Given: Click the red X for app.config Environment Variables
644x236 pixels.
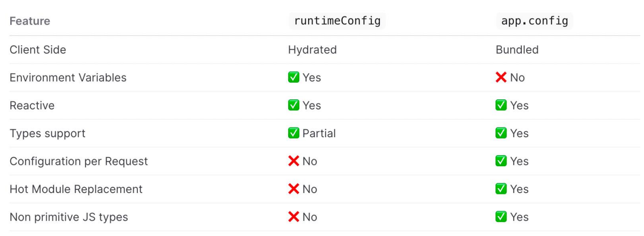Looking at the screenshot, I should [x=501, y=78].
